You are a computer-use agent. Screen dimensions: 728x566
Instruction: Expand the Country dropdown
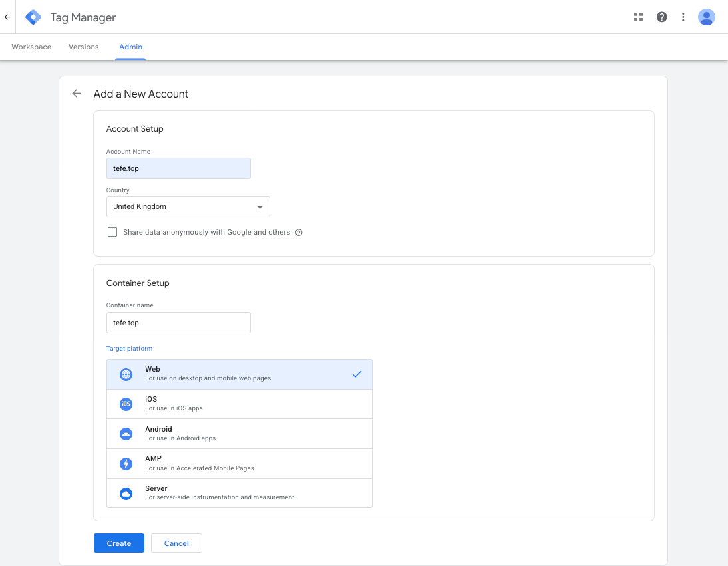[x=188, y=207]
